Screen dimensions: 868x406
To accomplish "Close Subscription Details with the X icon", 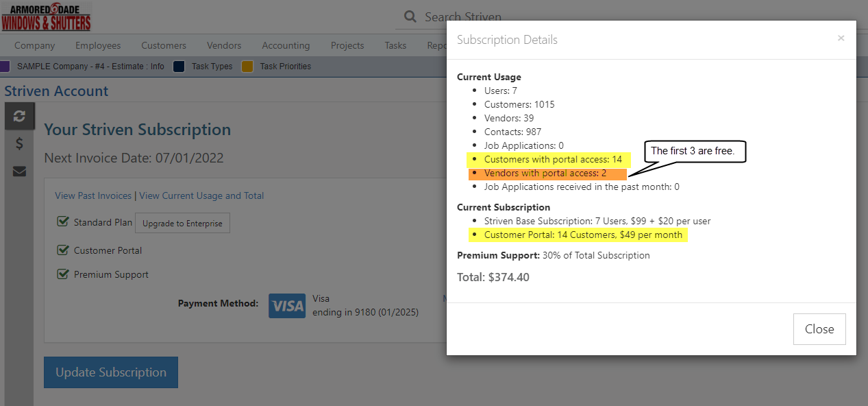I will click(x=841, y=38).
